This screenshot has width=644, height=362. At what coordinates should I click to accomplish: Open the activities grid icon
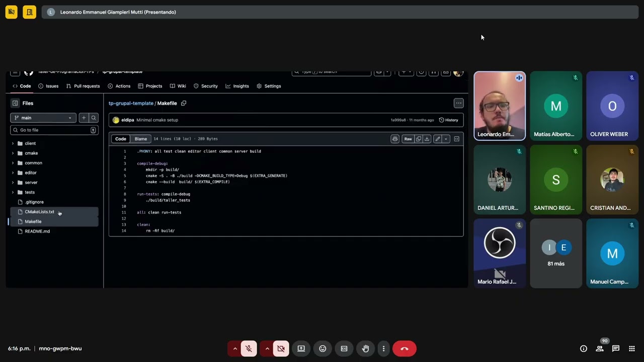click(632, 348)
